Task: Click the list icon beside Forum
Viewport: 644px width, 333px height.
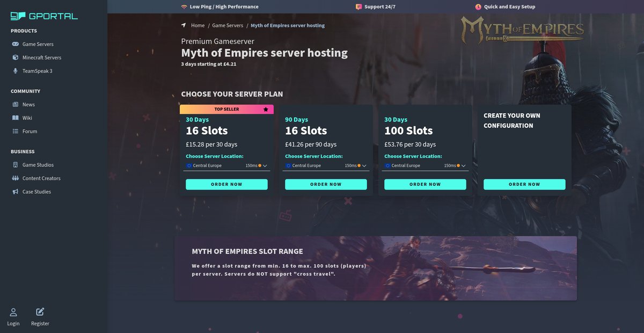Action: coord(16,131)
